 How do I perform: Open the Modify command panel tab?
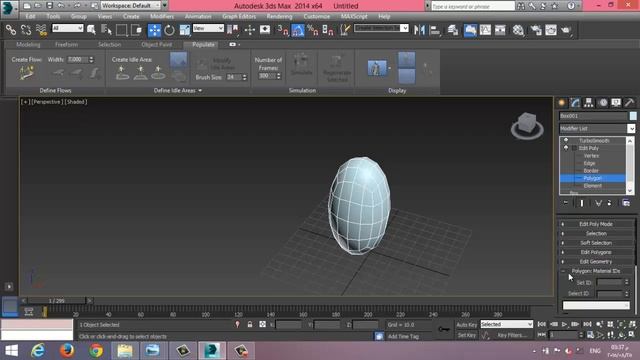[575, 102]
